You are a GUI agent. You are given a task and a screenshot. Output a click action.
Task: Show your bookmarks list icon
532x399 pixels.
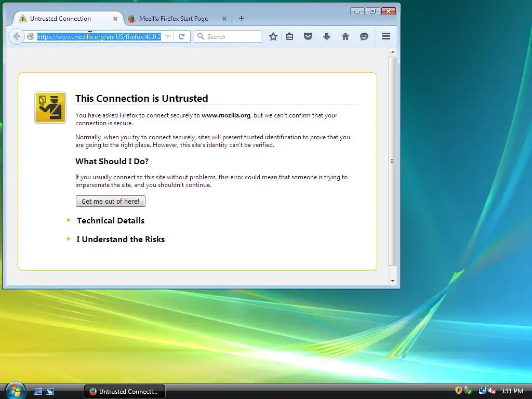click(x=289, y=36)
